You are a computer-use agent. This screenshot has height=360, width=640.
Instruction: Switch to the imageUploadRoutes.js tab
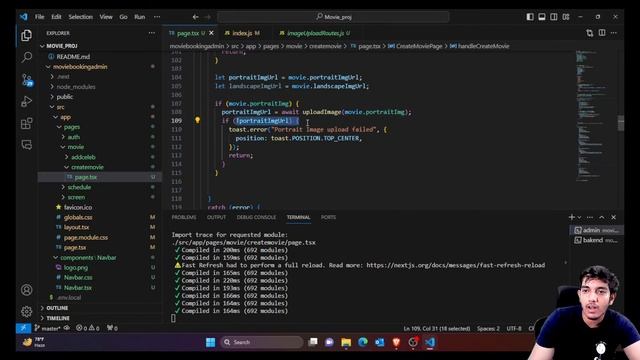315,33
